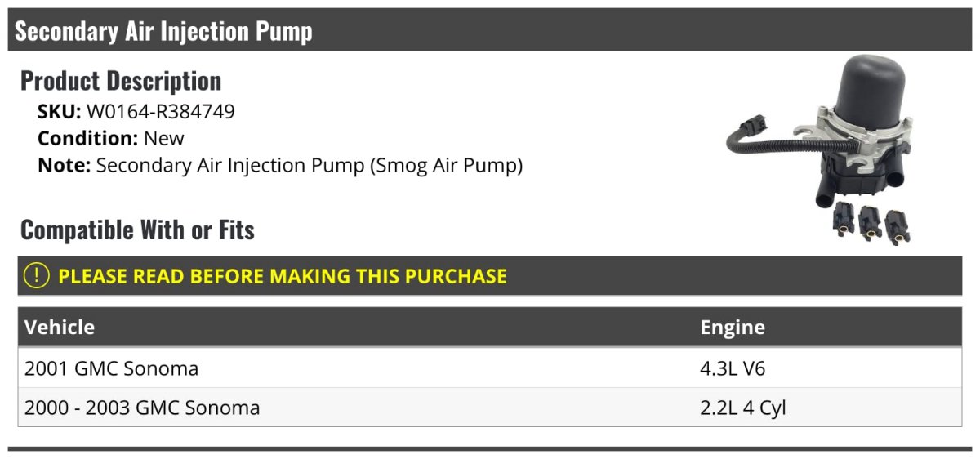Open the PLEASE READ BEFORE MAKING THIS PURCHASE notice
This screenshot has height=459, width=980.
click(x=283, y=276)
